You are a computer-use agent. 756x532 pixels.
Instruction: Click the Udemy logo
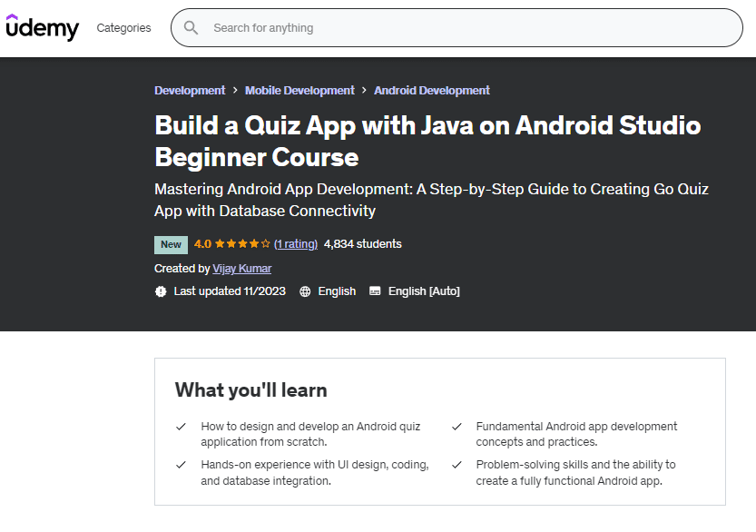42,27
